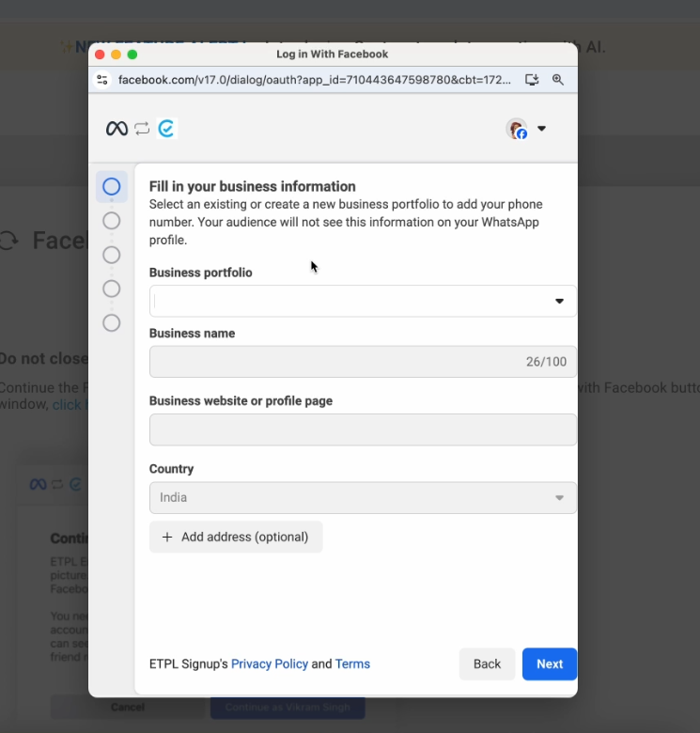Image resolution: width=700 pixels, height=733 pixels.
Task: Click the 'Fill in your business information' heading
Action: coord(253,186)
